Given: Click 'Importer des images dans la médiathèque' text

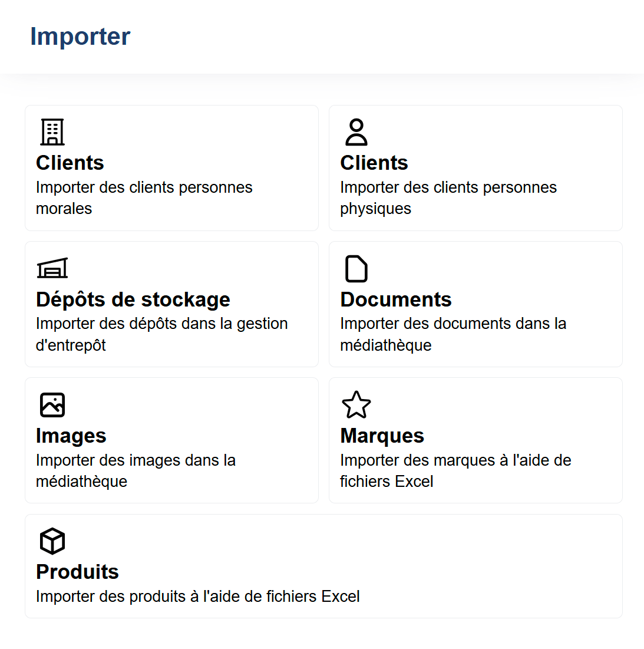Looking at the screenshot, I should tap(136, 470).
